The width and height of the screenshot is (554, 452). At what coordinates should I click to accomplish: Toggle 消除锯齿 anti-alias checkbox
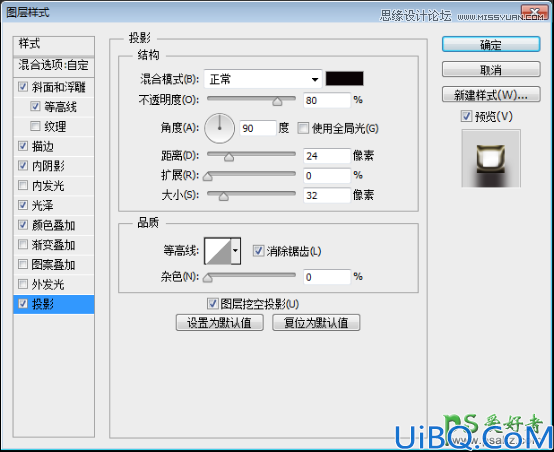tap(258, 251)
